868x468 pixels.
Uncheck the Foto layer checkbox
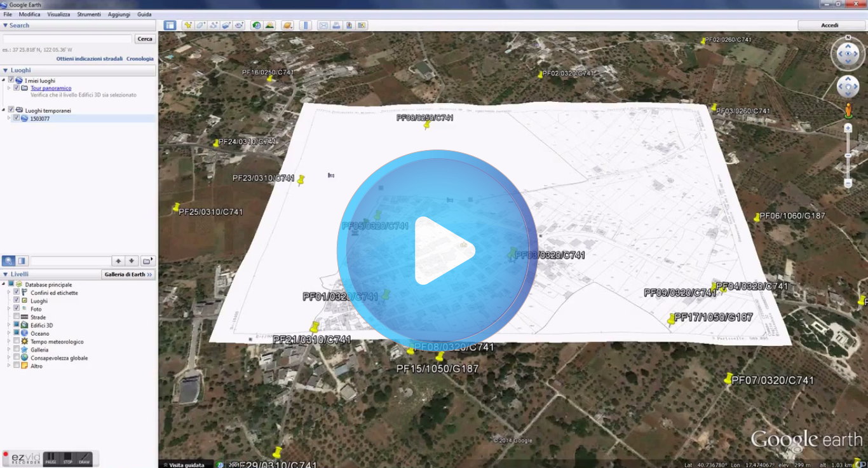pyautogui.click(x=17, y=308)
